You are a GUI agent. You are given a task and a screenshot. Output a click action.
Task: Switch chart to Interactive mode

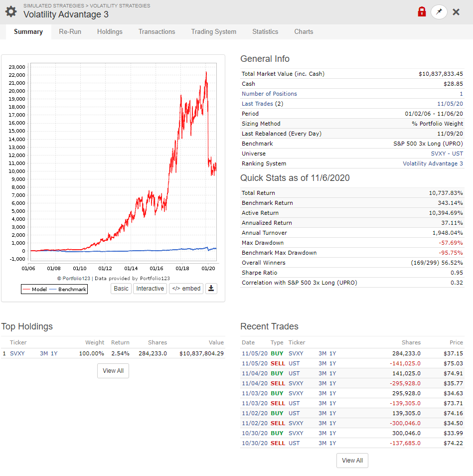150,289
